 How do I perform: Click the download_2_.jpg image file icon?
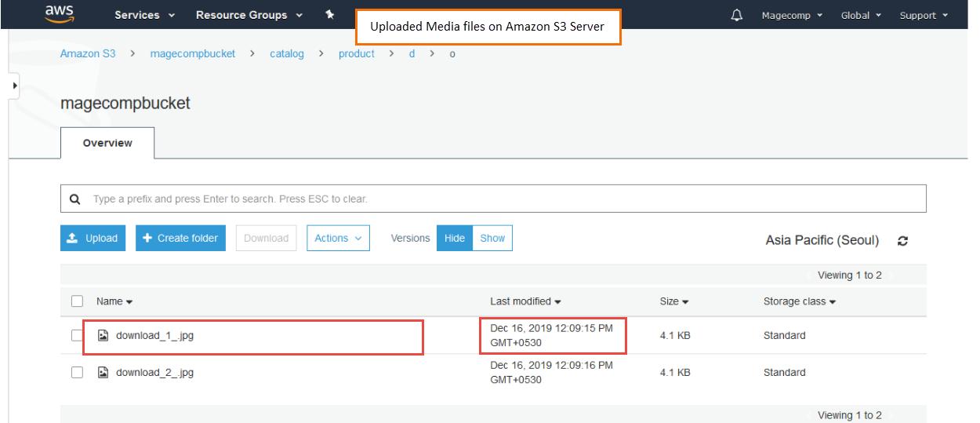(x=102, y=373)
